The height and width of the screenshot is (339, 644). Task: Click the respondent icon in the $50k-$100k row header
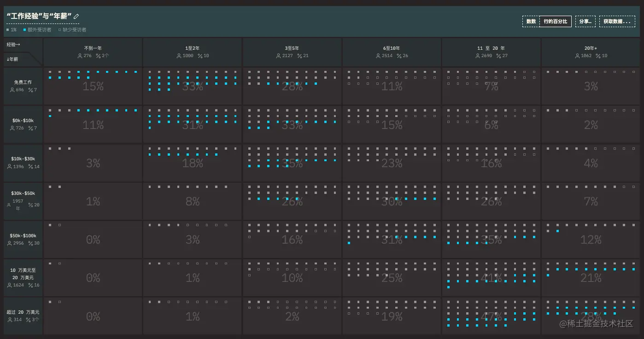coord(9,243)
